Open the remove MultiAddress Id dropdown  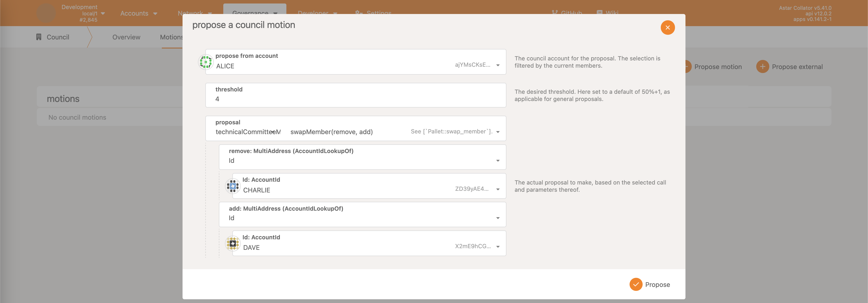click(498, 161)
